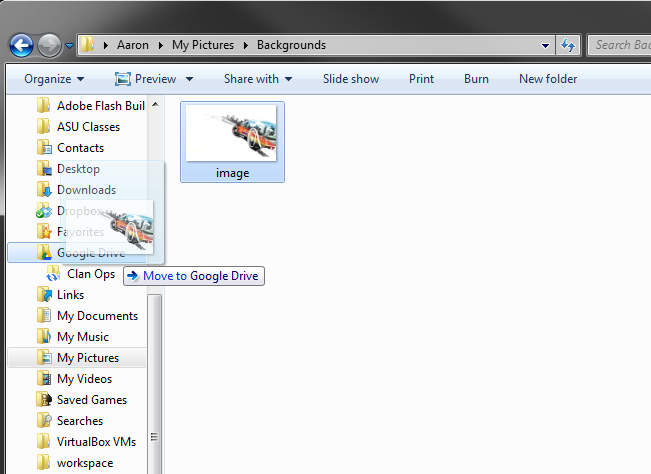The width and height of the screenshot is (651, 474).
Task: Click navigation pane scroll up arrow
Action: [155, 104]
